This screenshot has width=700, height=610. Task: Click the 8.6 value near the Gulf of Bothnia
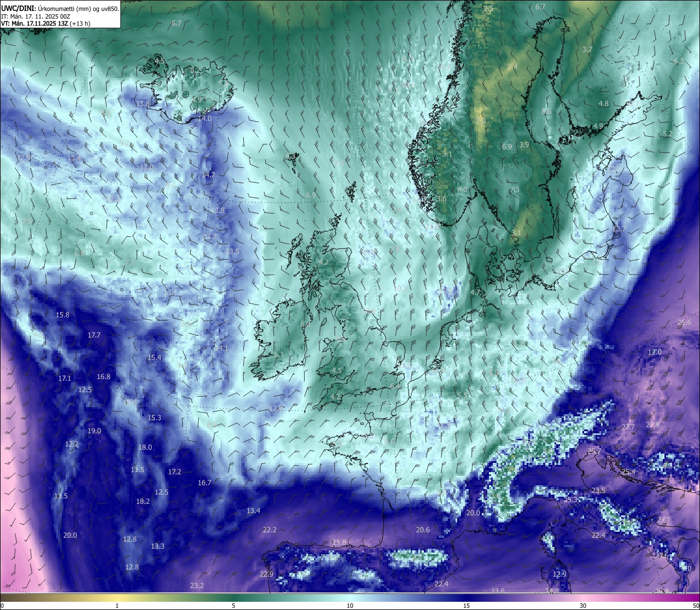pos(546,112)
